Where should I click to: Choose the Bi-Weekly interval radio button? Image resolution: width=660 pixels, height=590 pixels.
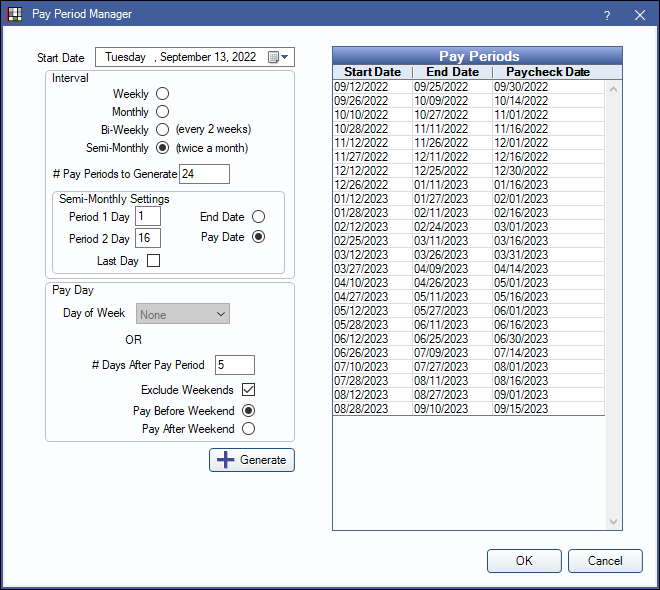162,130
